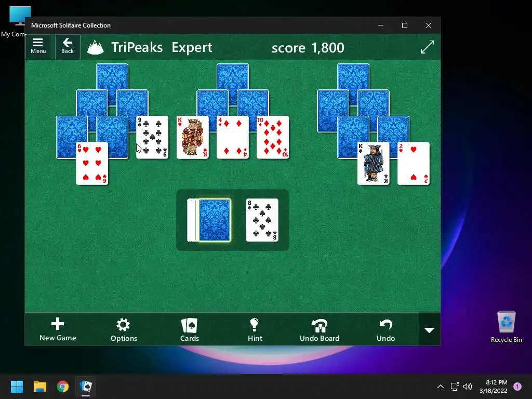Draw a card from the stock pile
The width and height of the screenshot is (532, 399).
pyautogui.click(x=215, y=220)
